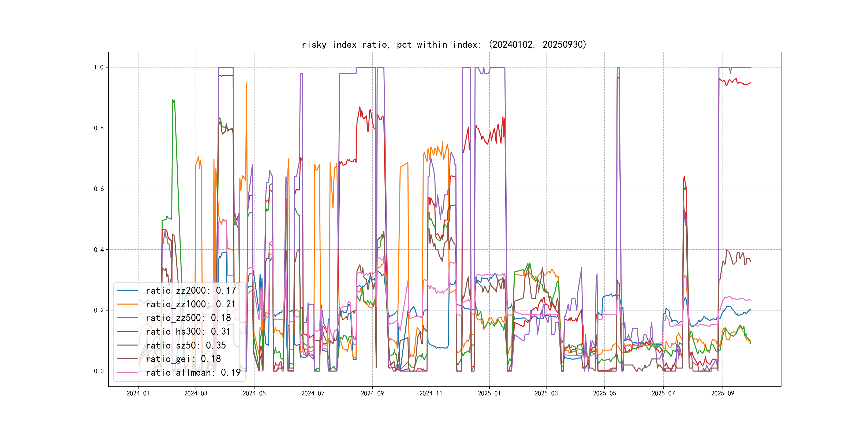This screenshot has height=434, width=868.
Task: Click the ratio_zz500 legend label
Action: tap(188, 318)
